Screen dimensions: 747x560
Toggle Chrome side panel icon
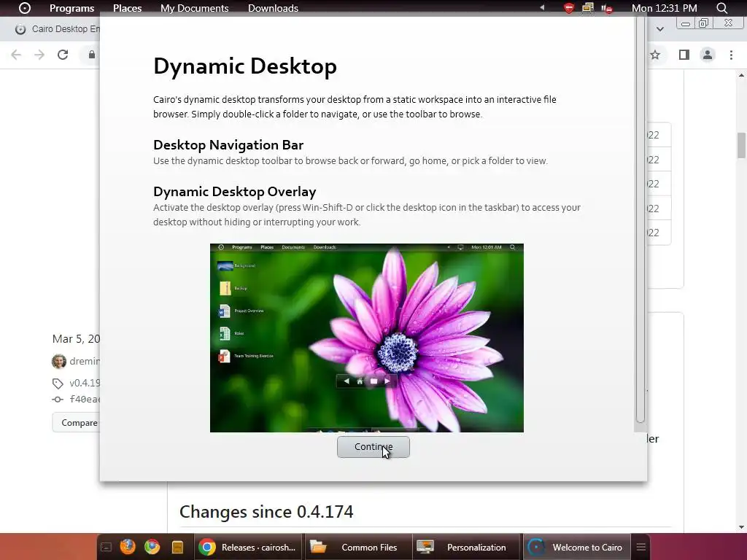[x=684, y=55]
